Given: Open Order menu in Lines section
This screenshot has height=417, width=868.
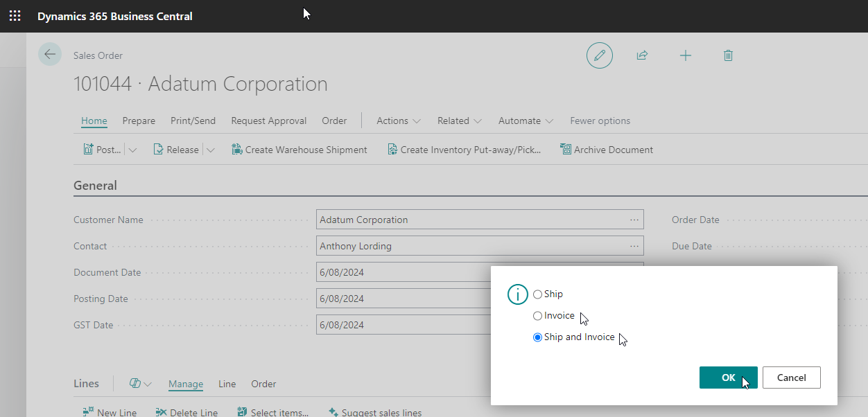Looking at the screenshot, I should tap(263, 384).
